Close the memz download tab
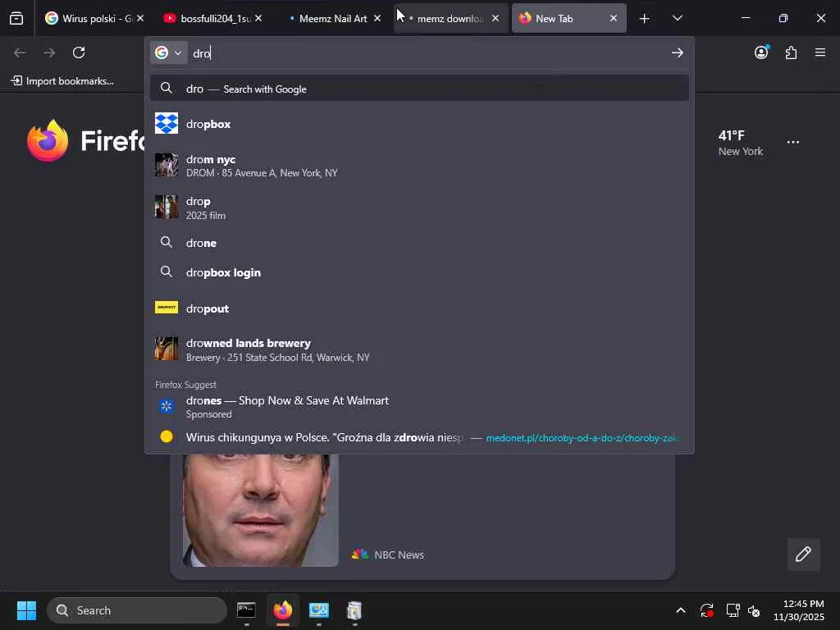840x630 pixels. [x=495, y=18]
